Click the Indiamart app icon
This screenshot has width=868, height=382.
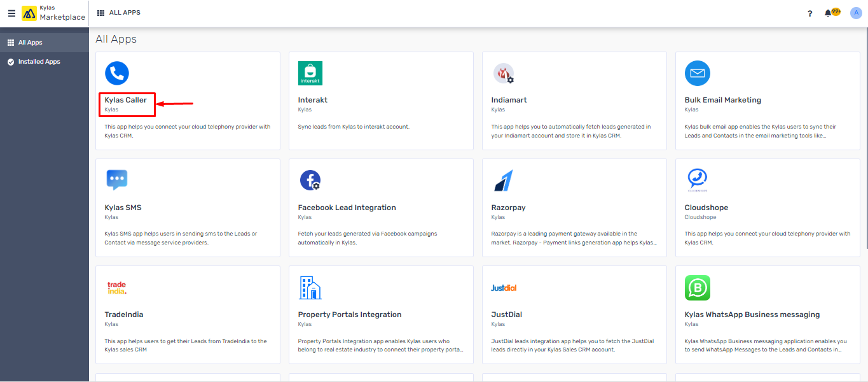pos(504,74)
